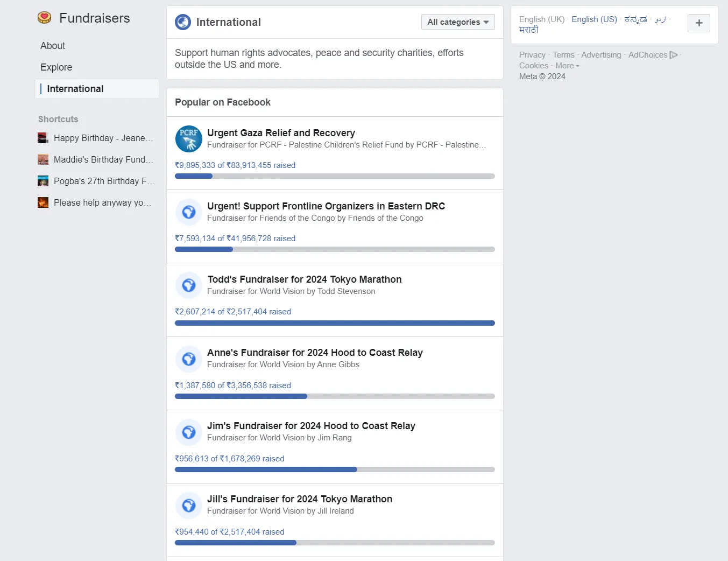
Task: Click the Fundraisers page title
Action: click(x=95, y=18)
